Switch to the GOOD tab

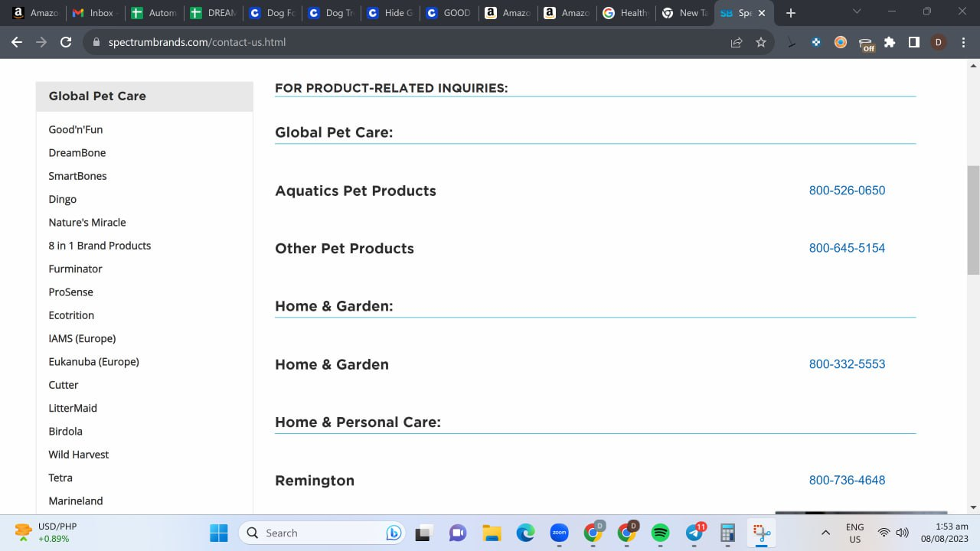[x=450, y=13]
